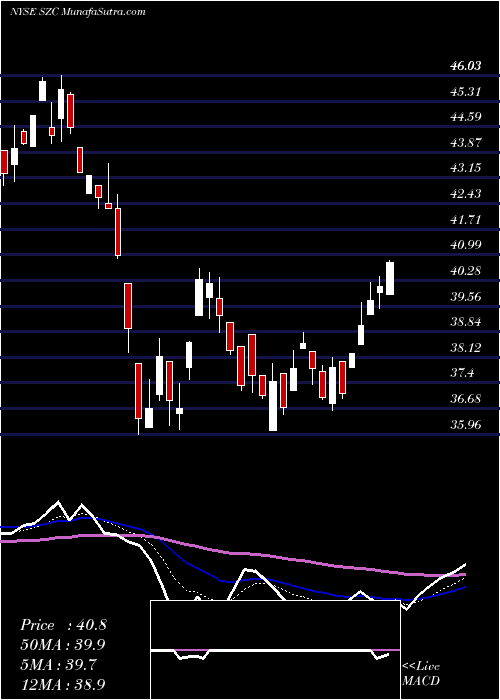Click the MACD inset panel box

click(x=275, y=650)
